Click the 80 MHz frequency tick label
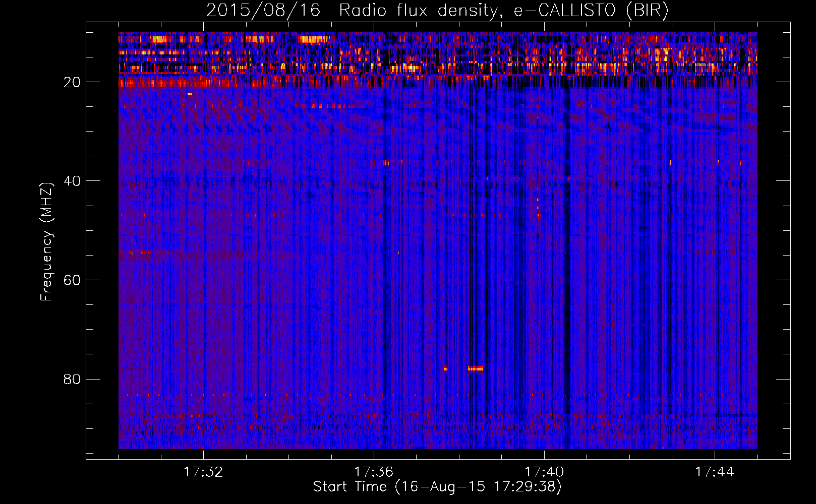The image size is (816, 504). click(72, 379)
